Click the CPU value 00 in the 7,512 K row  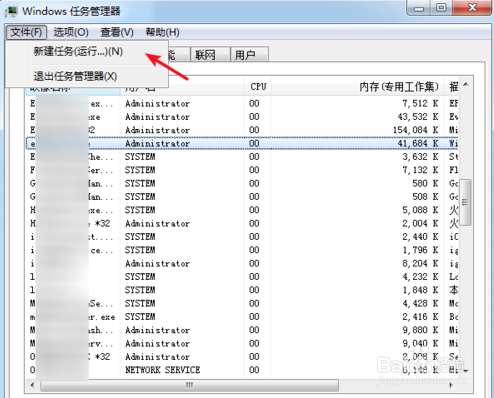click(254, 103)
